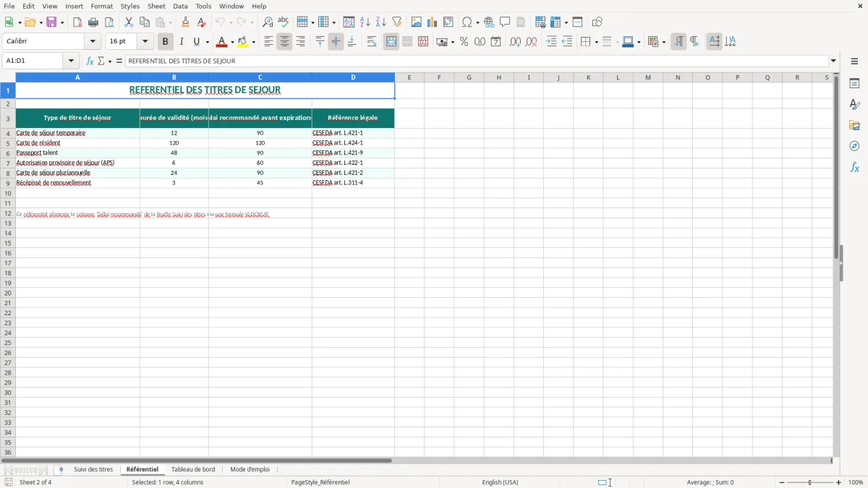Open the sidebar Properties panel
The image size is (868, 488).
854,84
